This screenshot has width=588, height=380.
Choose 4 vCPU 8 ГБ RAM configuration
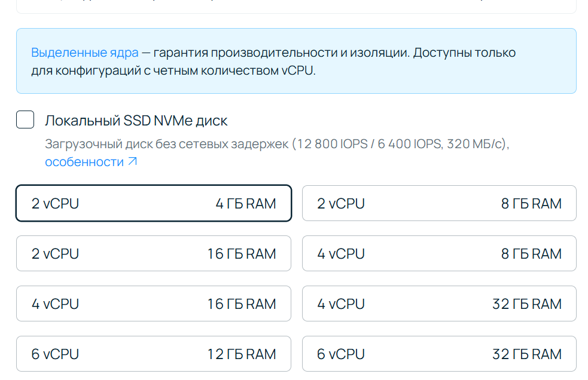click(x=439, y=253)
